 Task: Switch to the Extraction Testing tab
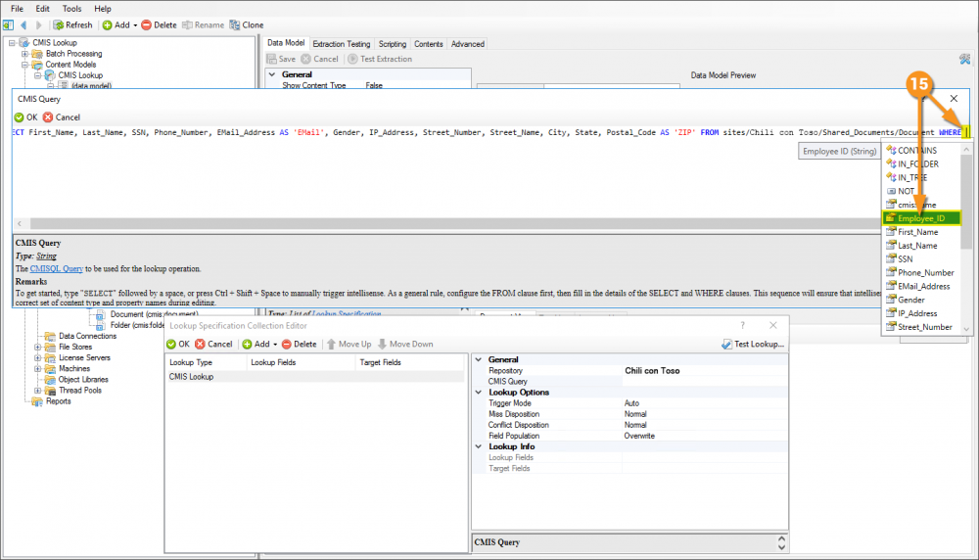point(341,44)
